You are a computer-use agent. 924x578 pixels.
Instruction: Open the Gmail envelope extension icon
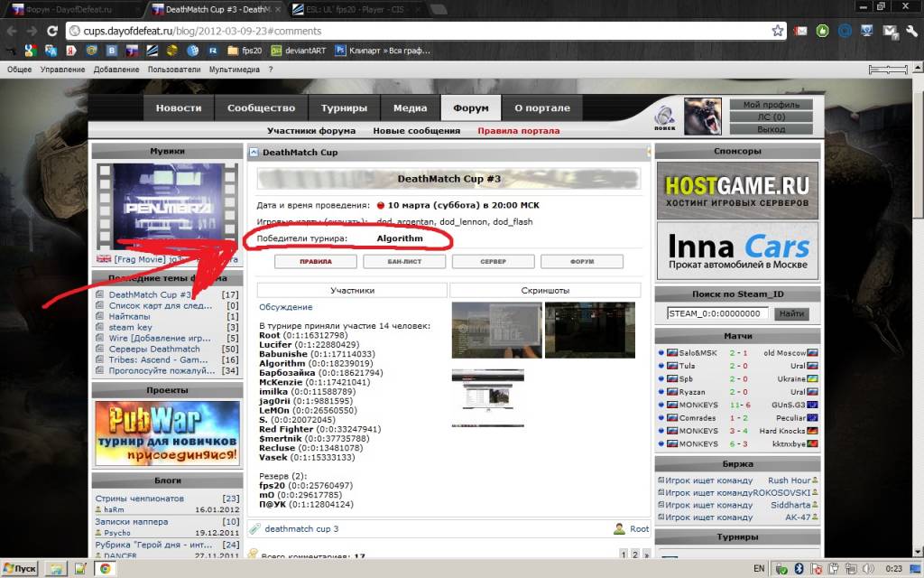(x=800, y=31)
